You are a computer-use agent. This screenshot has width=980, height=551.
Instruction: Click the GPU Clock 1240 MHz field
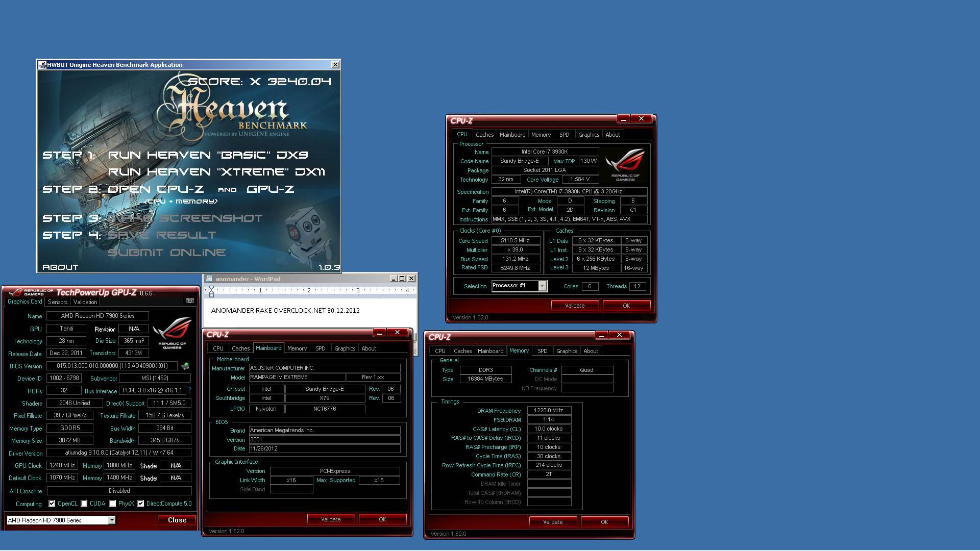[63, 466]
